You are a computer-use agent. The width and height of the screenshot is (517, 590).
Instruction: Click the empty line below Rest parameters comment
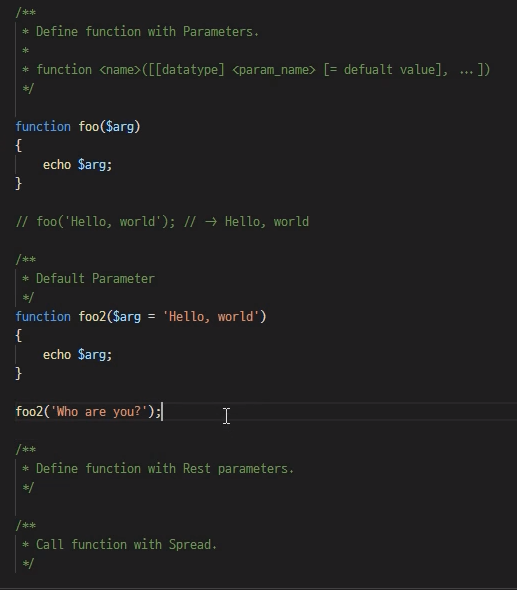(x=263, y=507)
